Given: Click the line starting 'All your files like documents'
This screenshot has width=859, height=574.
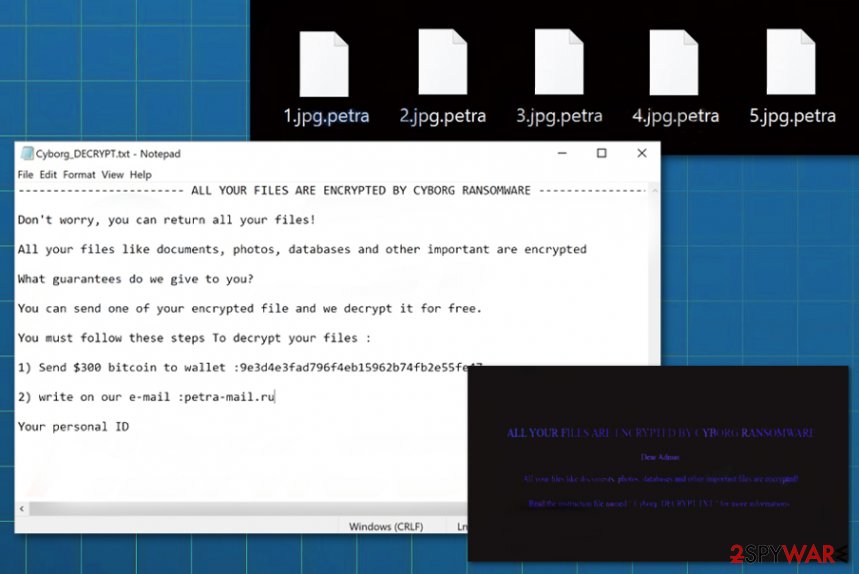Looking at the screenshot, I should pos(302,250).
